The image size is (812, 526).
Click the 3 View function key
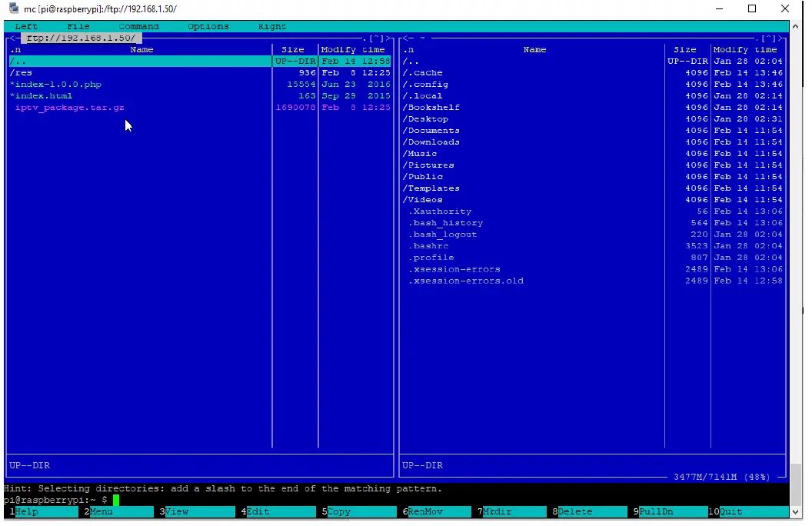pos(198,511)
